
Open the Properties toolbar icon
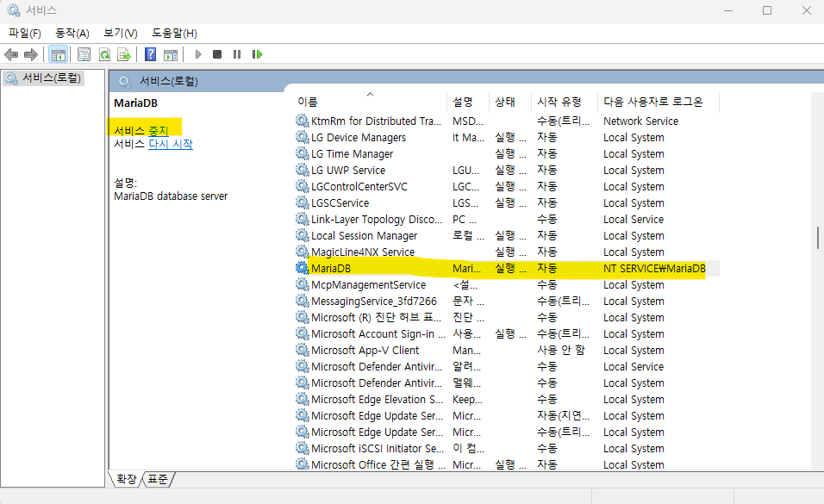click(84, 54)
